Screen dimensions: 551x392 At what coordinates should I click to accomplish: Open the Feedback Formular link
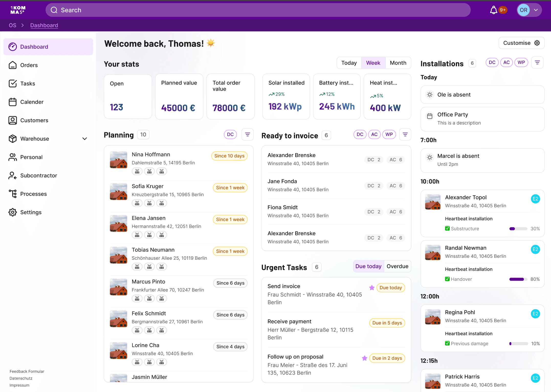tap(27, 371)
